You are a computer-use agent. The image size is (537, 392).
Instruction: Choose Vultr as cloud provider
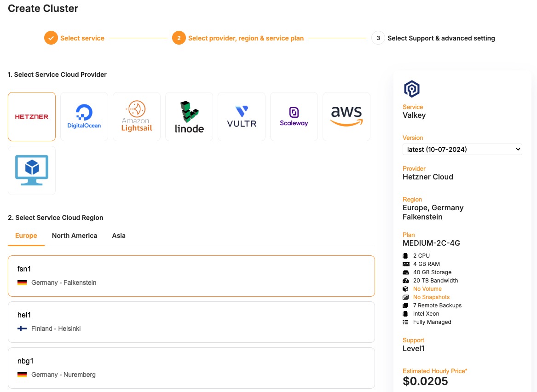(242, 116)
